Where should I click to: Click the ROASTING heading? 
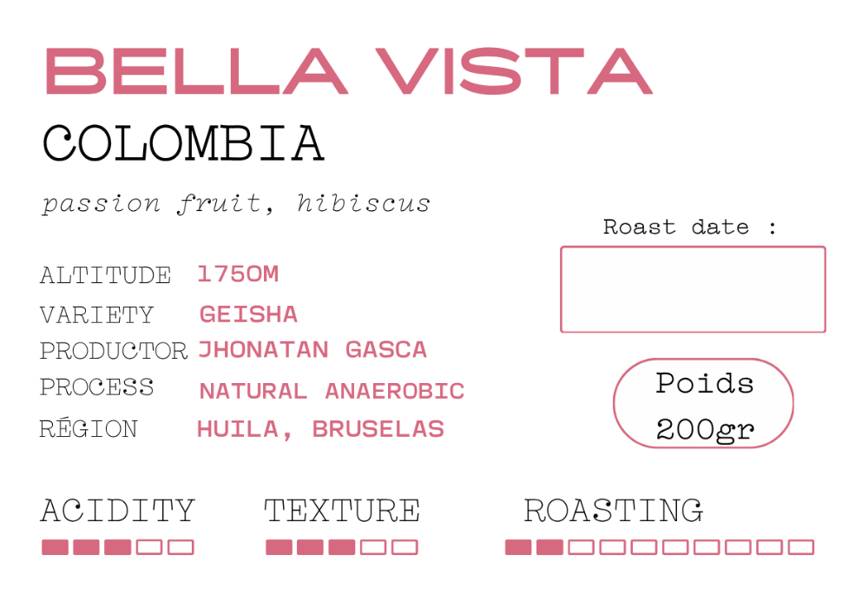click(x=614, y=511)
